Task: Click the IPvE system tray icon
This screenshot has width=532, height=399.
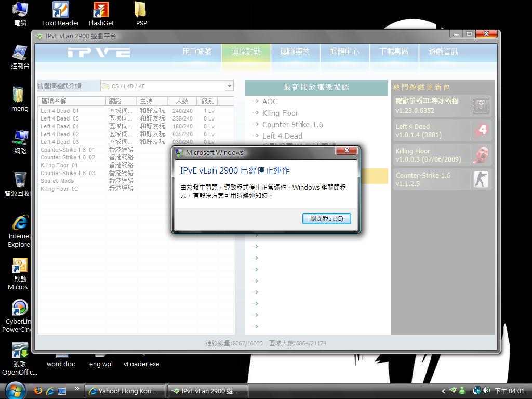Action: pos(453,390)
